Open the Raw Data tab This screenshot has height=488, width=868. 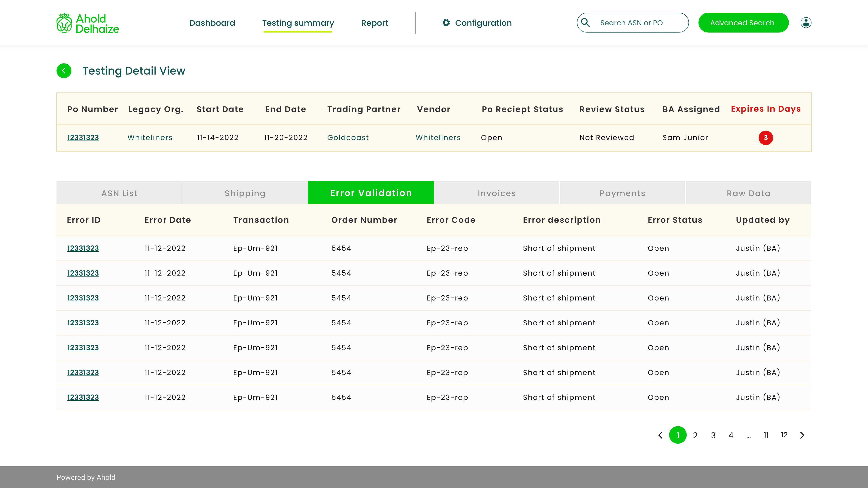(x=748, y=193)
